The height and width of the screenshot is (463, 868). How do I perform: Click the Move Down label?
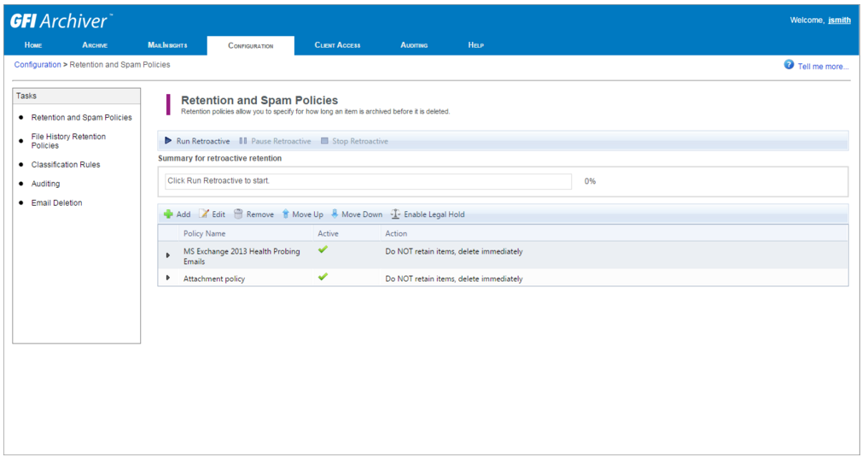tap(362, 214)
